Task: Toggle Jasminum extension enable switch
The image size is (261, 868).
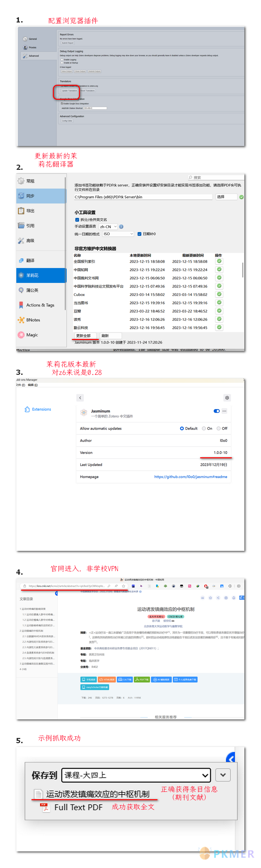Action: coord(217,411)
